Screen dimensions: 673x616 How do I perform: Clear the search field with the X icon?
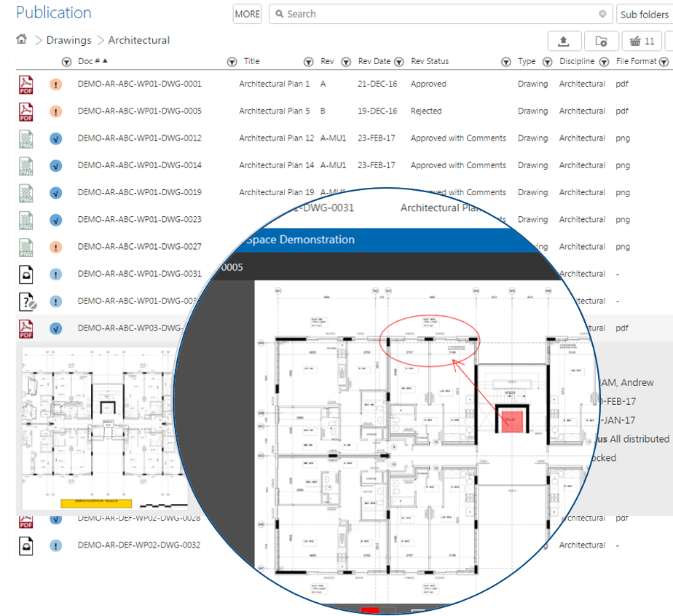point(602,14)
